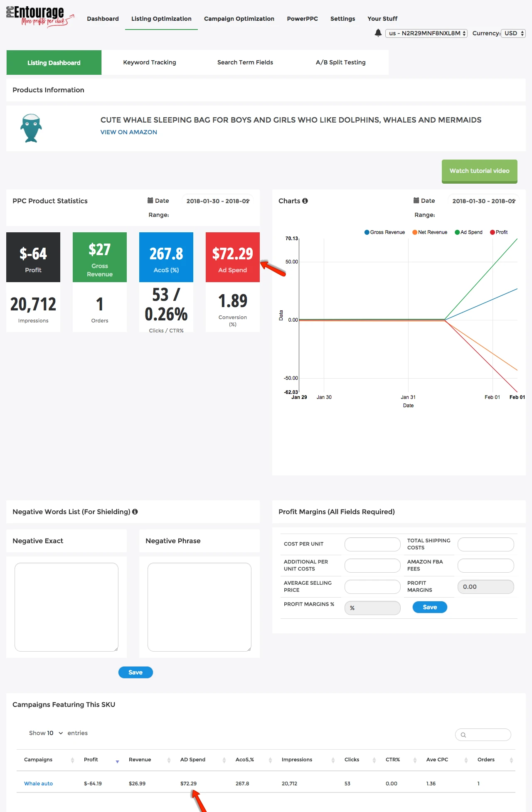Click the calendar icon in Charts panel
The width and height of the screenshot is (532, 812).
(416, 200)
